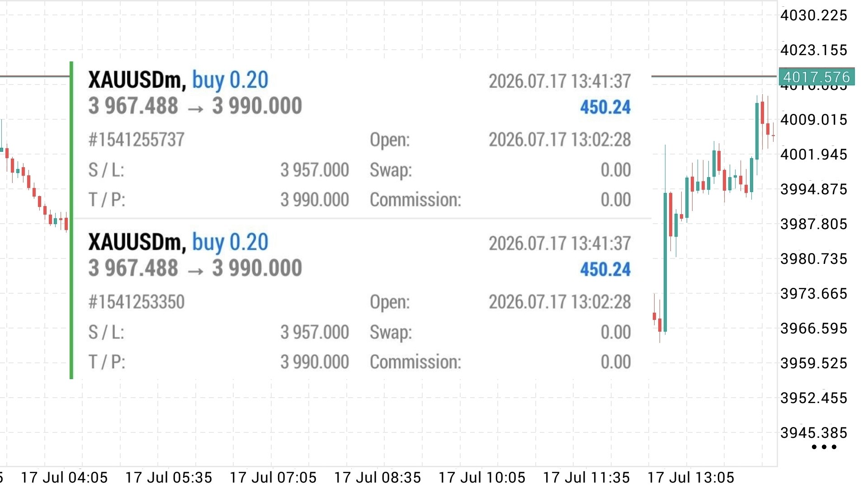Click the 3945.385 price scale label
The width and height of the screenshot is (868, 488).
pos(814,433)
